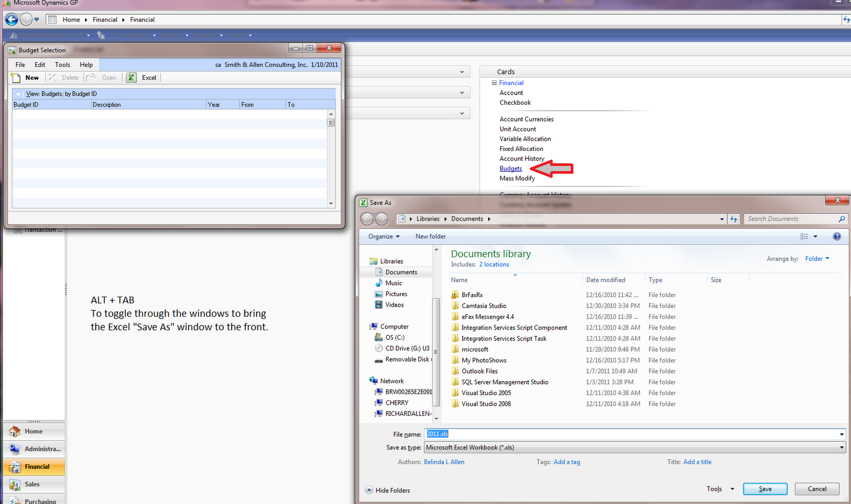Click Sales in Dynamics GP navigation pane
Viewport: 851px width, 504px height.
point(34,484)
